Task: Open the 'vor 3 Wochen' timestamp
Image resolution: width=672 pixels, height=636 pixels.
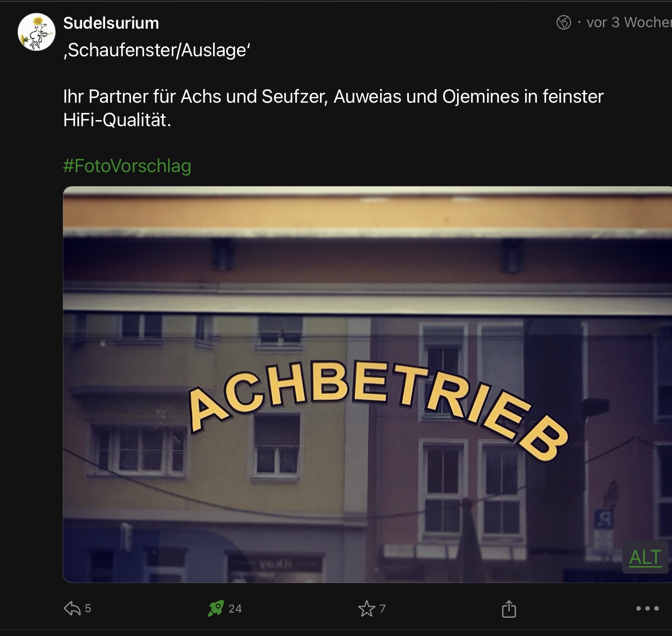Action: (629, 22)
